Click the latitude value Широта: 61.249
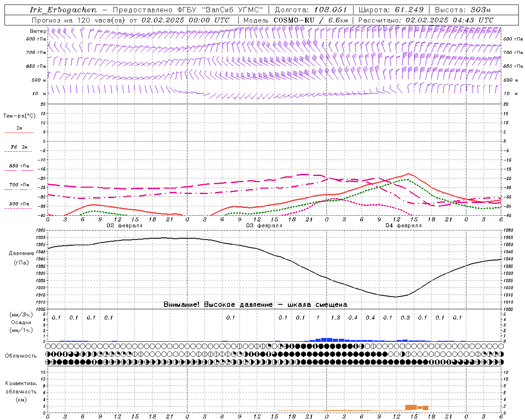Image resolution: width=525 pixels, height=420 pixels. pyautogui.click(x=391, y=10)
